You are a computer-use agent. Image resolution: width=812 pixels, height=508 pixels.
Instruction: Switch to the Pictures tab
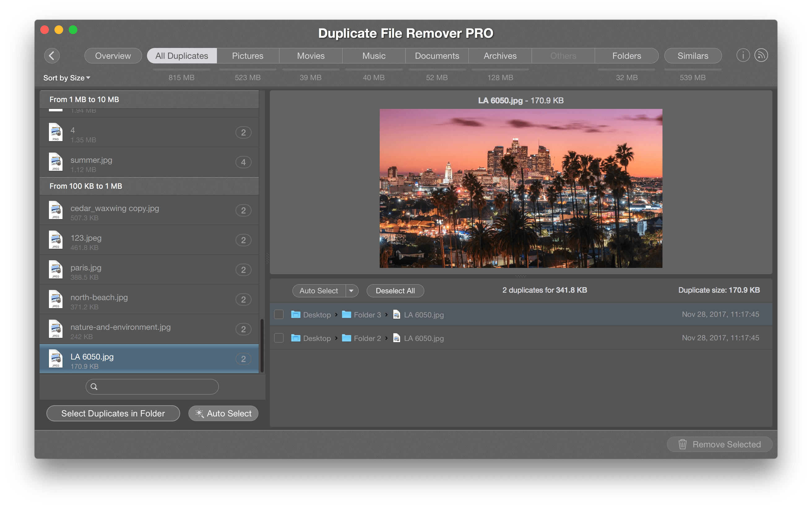click(248, 55)
